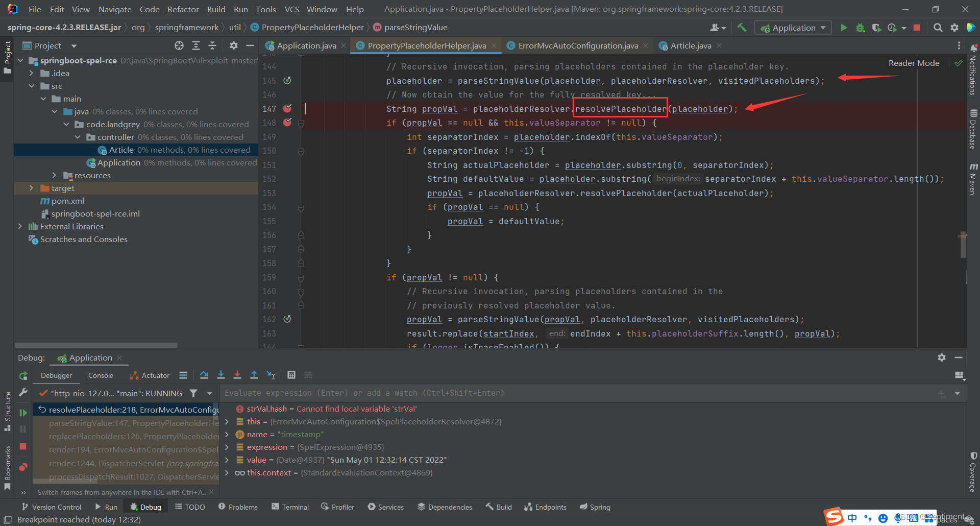Screen dimensions: 980x526
Task: Click the Debug Application bug icon
Action: (860, 28)
